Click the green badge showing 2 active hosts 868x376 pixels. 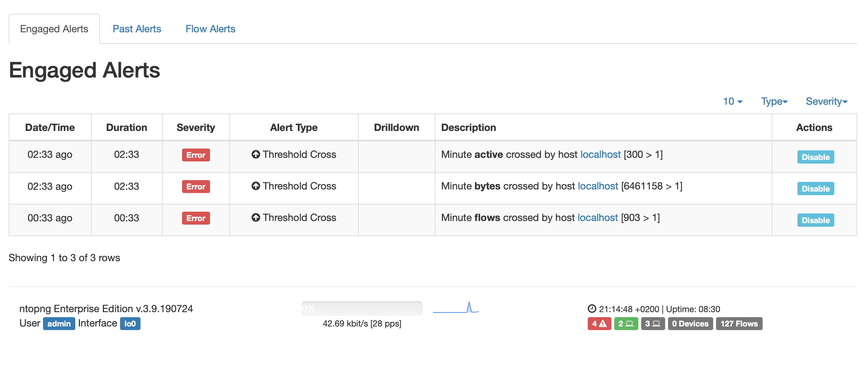pos(626,324)
